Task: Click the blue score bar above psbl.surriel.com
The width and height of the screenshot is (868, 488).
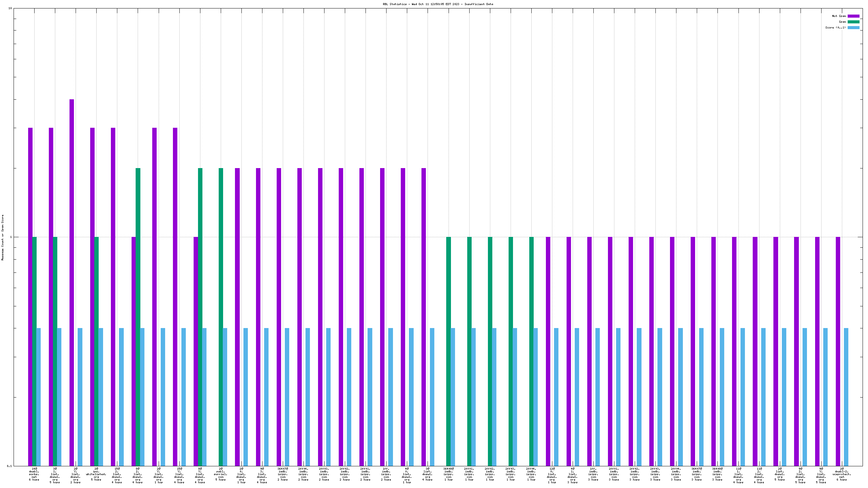Action: coord(225,396)
